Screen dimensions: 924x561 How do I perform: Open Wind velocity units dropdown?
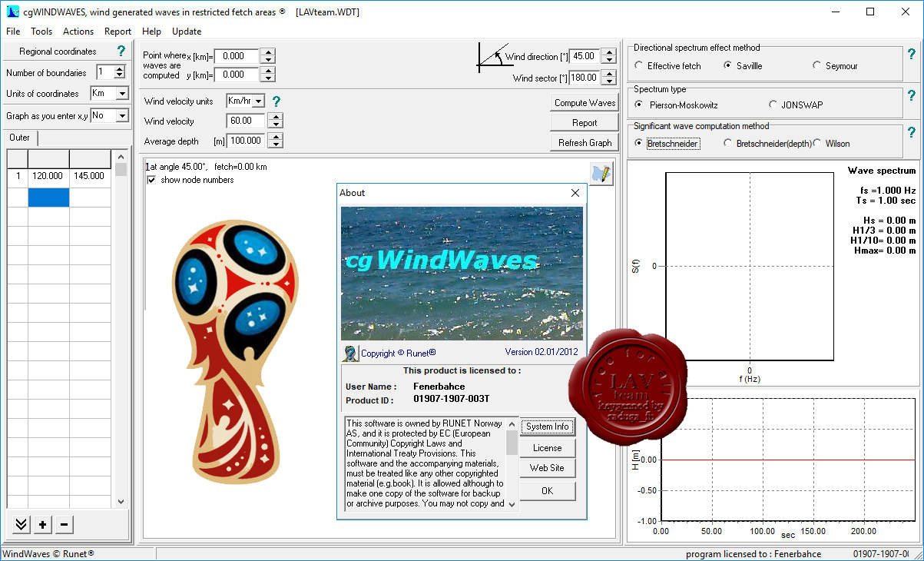pos(259,101)
